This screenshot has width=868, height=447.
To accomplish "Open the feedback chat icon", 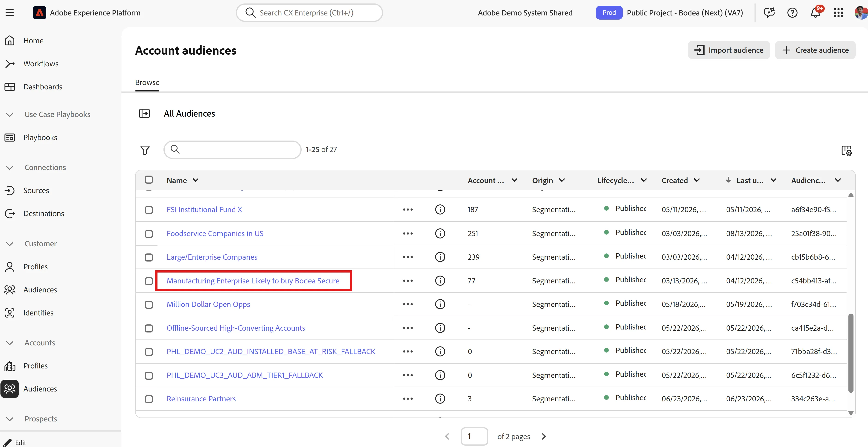I will [x=769, y=13].
